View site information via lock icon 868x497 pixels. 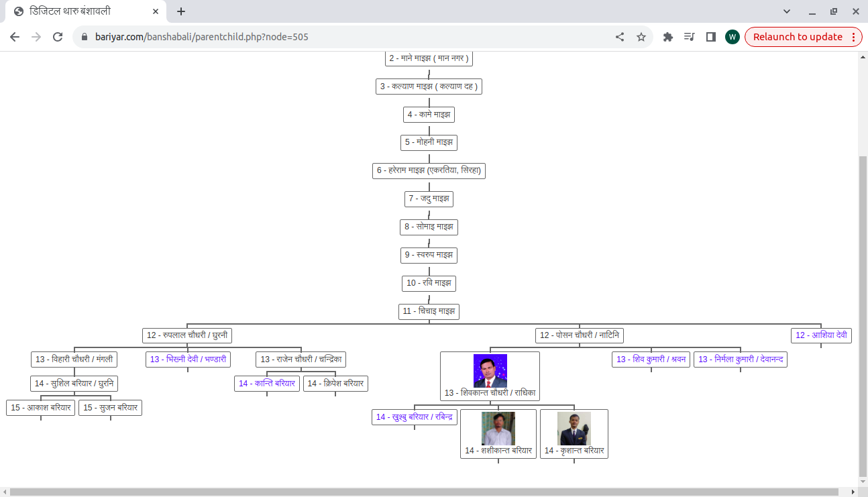click(84, 37)
